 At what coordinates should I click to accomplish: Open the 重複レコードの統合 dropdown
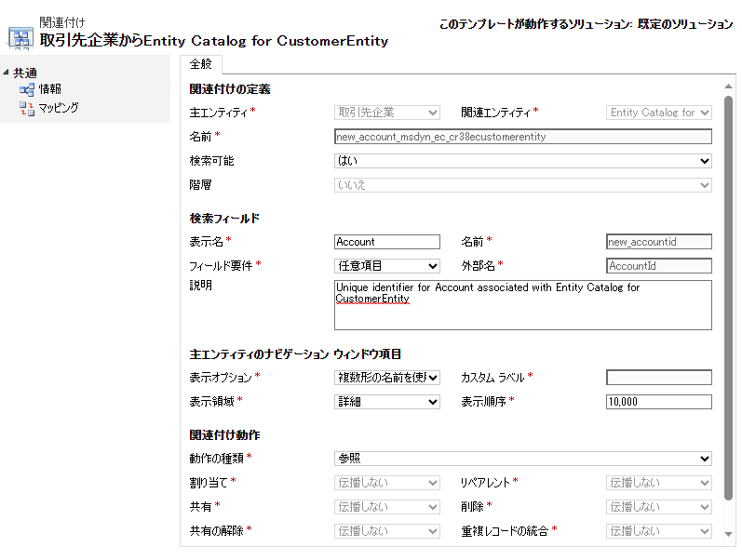(x=659, y=530)
